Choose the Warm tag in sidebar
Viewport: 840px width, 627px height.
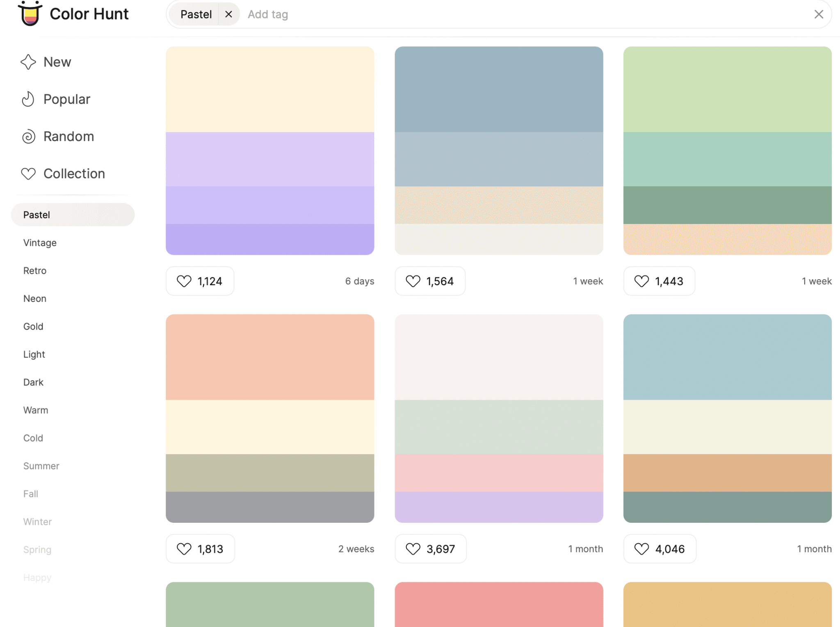[x=36, y=410]
